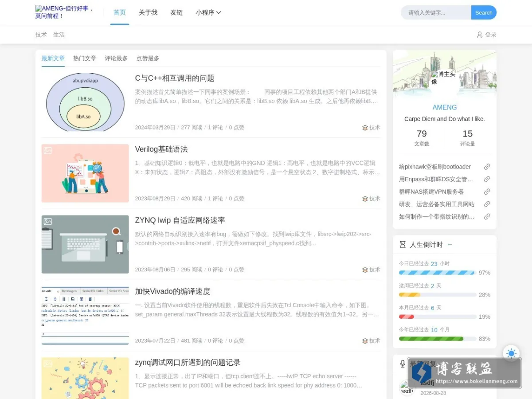Click 420 阅读 count on Verilog article
Viewport: 532px width, 399px height.
coord(192,199)
